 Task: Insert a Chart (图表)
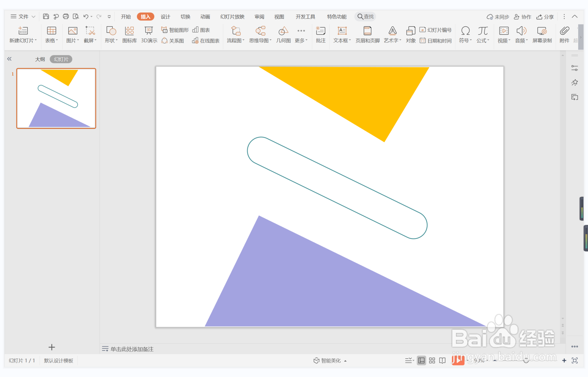tap(201, 30)
